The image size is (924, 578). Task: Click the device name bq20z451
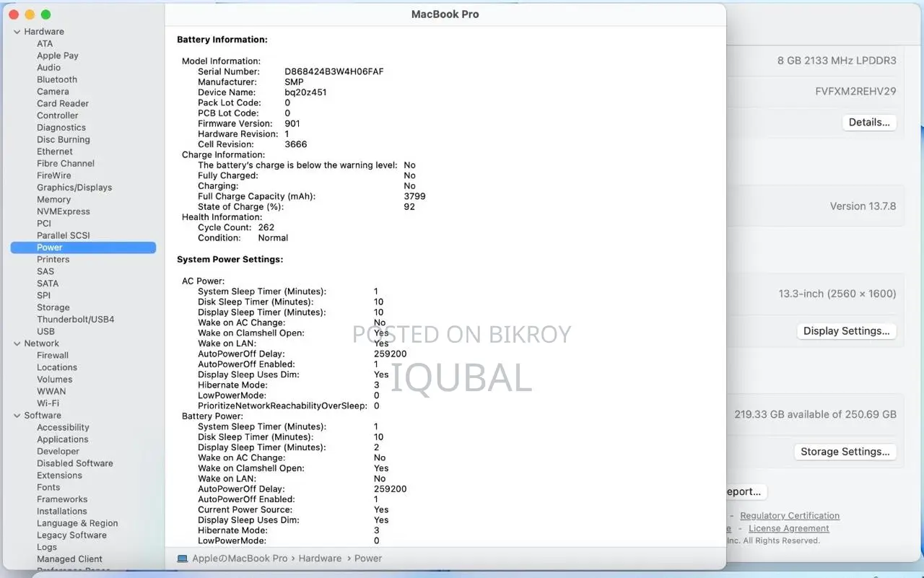[x=305, y=92]
